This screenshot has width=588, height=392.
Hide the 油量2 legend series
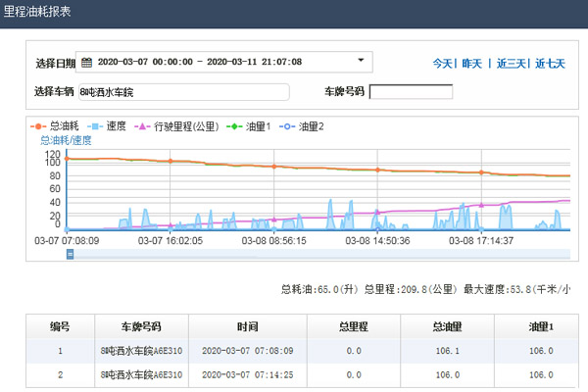click(x=302, y=126)
